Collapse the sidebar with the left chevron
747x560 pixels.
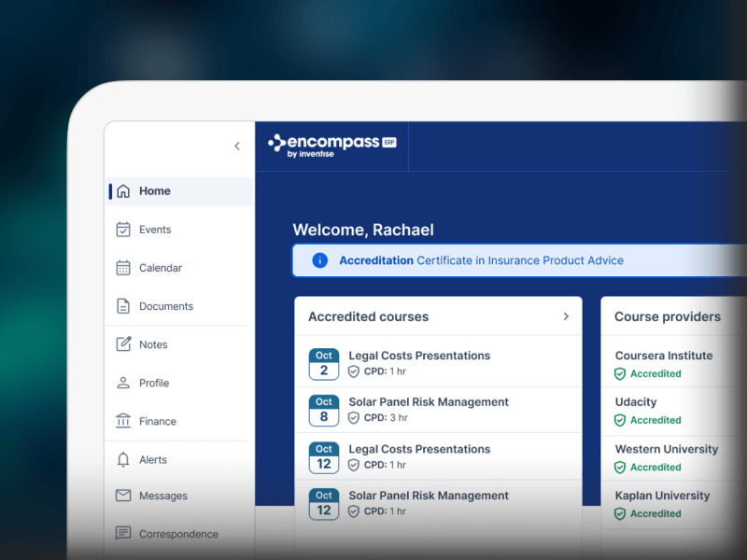point(237,146)
